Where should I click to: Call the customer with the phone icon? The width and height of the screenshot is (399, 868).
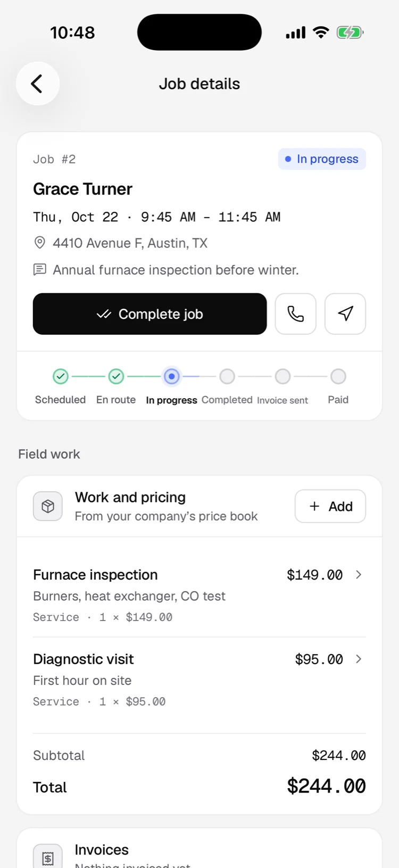(x=296, y=314)
